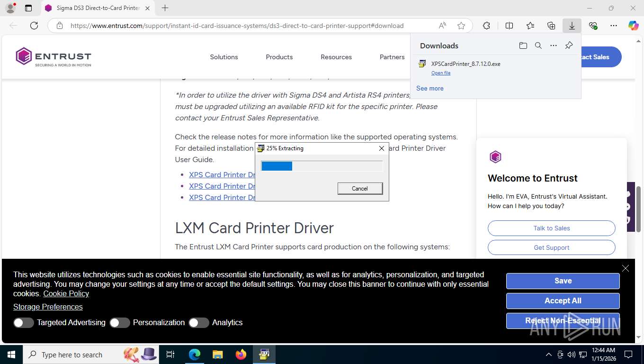Open the Partners menu
Image resolution: width=644 pixels, height=364 pixels.
click(x=392, y=57)
